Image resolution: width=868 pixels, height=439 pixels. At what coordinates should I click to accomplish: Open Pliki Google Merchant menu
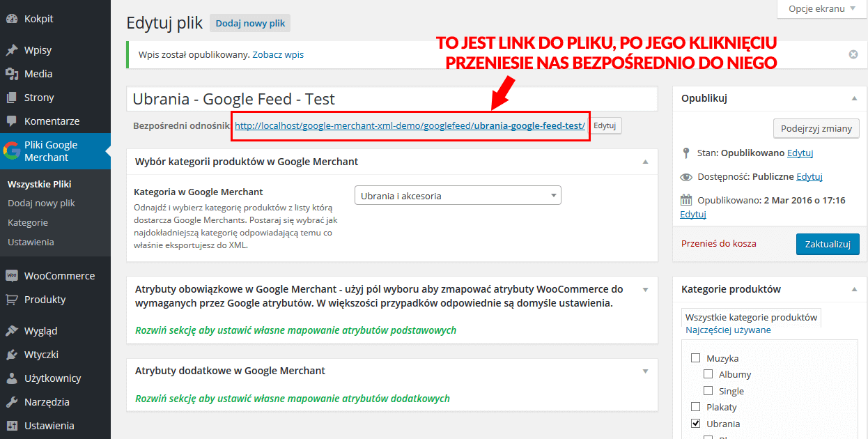(55, 151)
